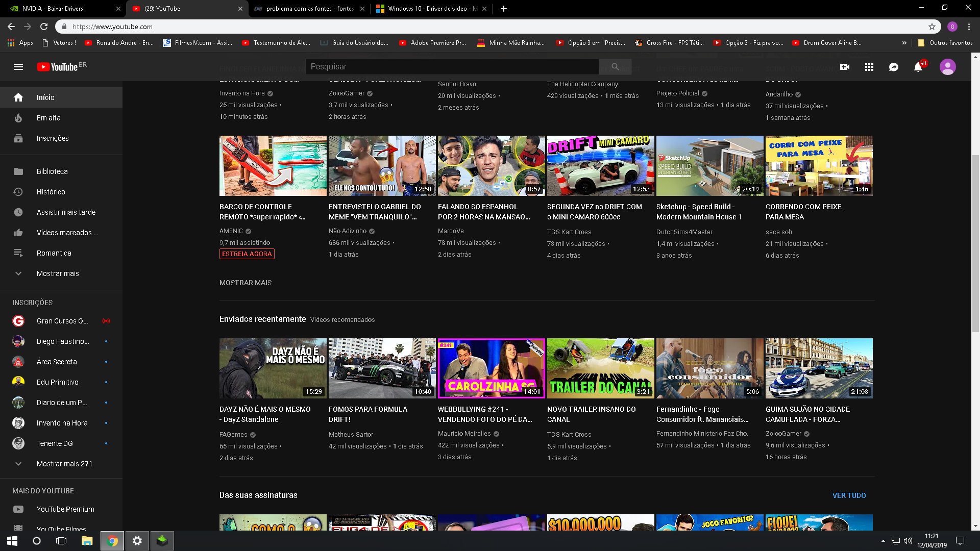Screen dimensions: 980x551
Task: Open BARCO DE CONTROLE REMOTO video thumbnail
Action: click(x=273, y=166)
